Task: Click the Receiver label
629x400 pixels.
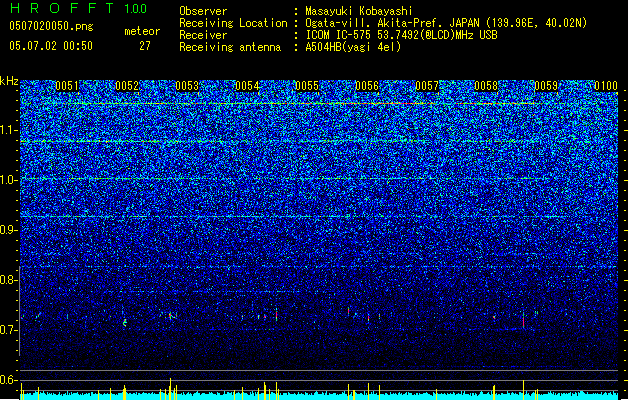Action: (x=203, y=35)
